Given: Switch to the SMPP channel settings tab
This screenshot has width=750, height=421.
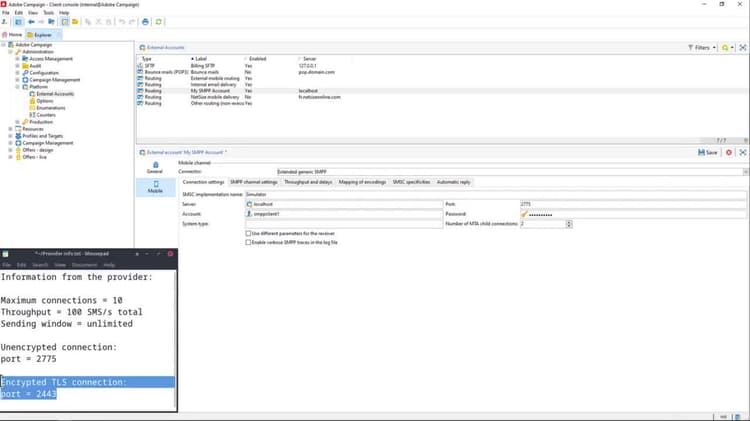Looking at the screenshot, I should coord(254,182).
